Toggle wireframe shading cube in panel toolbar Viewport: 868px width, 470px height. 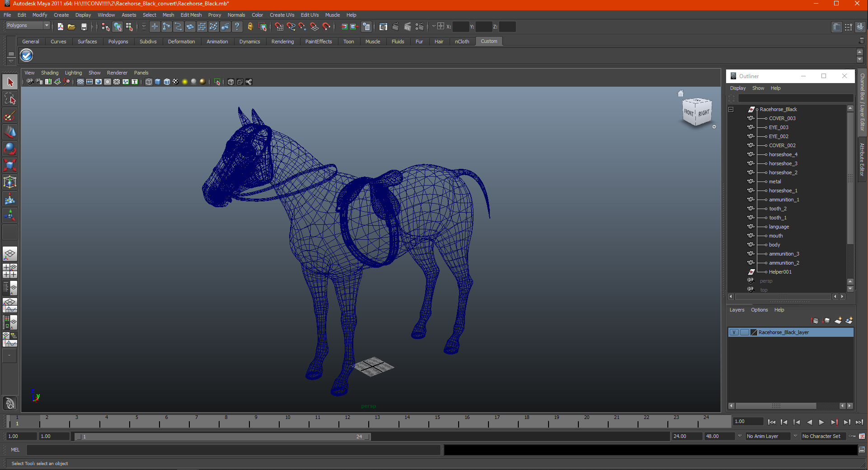(149, 82)
